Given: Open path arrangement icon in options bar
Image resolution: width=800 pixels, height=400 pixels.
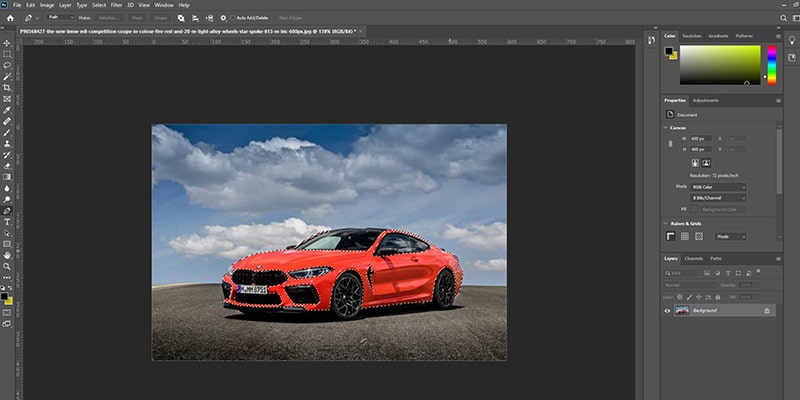Looking at the screenshot, I should pyautogui.click(x=209, y=18).
